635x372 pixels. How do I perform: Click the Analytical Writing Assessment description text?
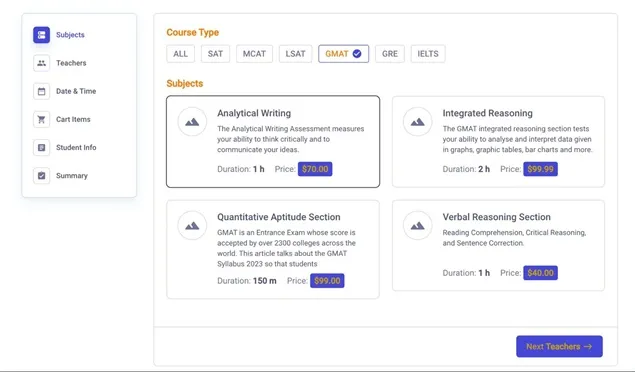point(290,139)
